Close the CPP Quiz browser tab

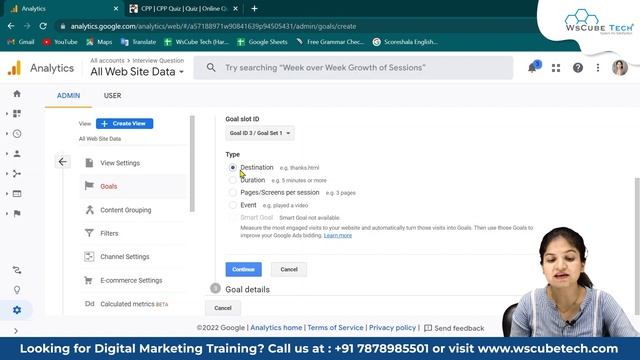[236, 9]
